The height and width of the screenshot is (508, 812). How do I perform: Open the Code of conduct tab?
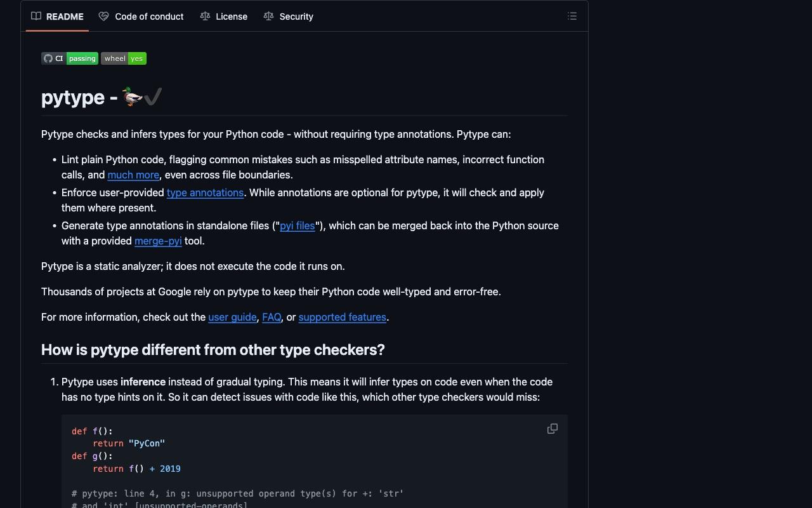(141, 17)
